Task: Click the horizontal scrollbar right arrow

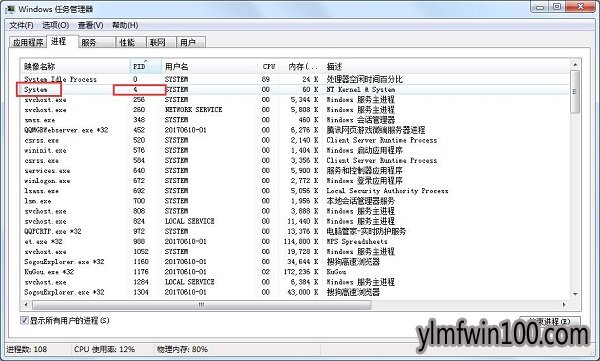Action: click(564, 305)
